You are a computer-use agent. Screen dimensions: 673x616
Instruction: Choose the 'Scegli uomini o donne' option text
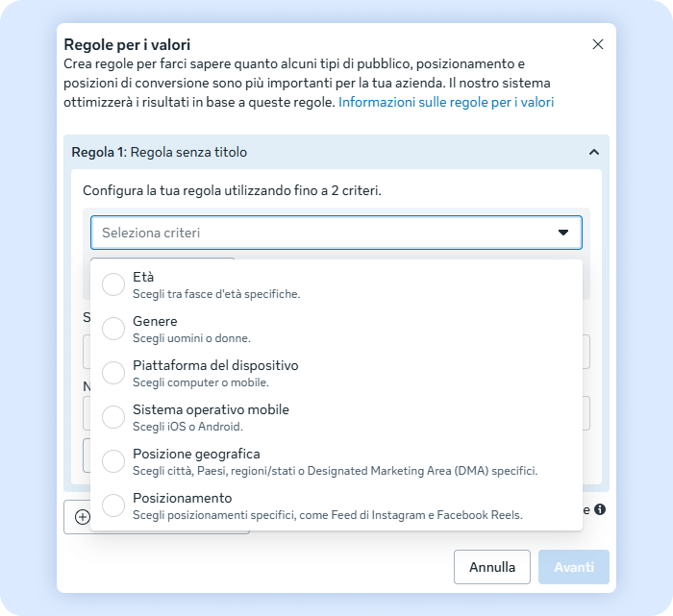[191, 338]
